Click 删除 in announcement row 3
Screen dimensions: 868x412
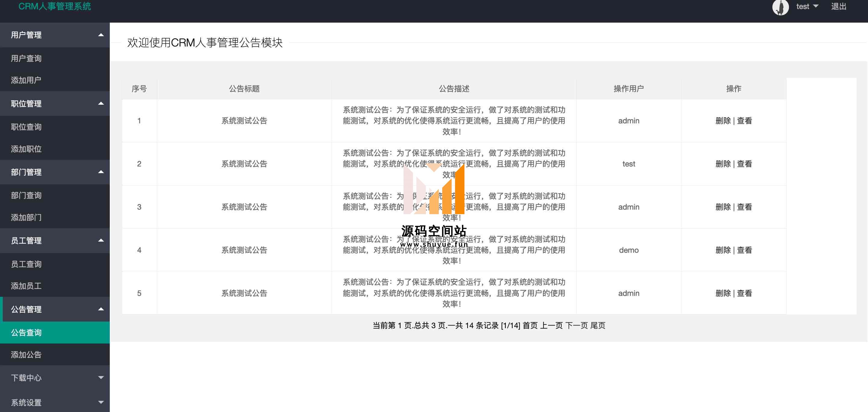coord(723,207)
